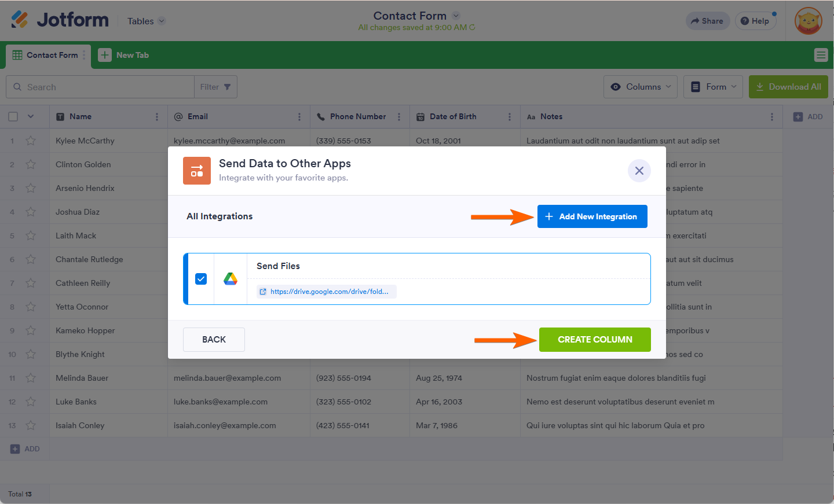This screenshot has width=834, height=504.
Task: Star the Kylee McCarthy row
Action: [31, 141]
